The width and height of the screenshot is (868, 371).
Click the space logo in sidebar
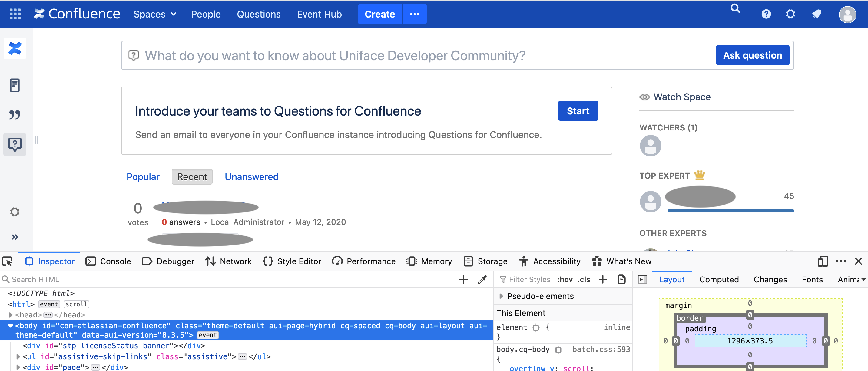point(15,48)
